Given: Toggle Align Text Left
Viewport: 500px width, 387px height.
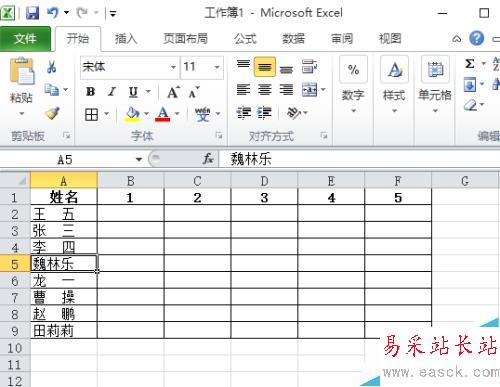Looking at the screenshot, I should tap(243, 89).
